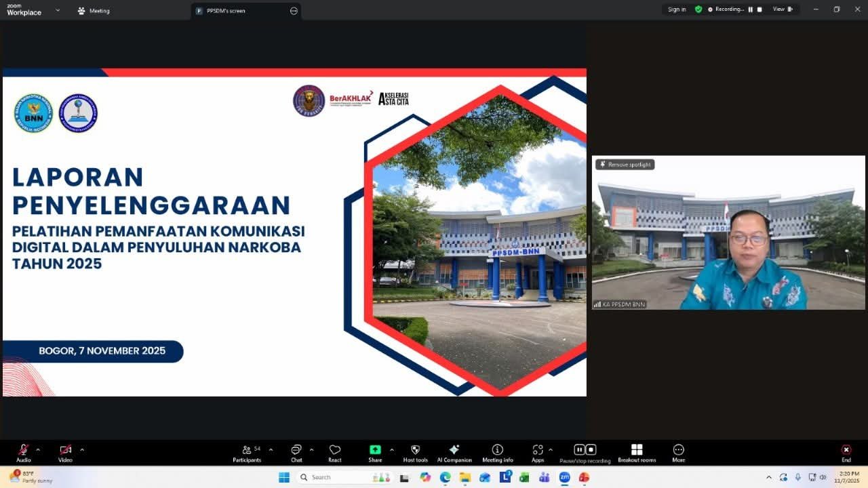Expand audio options arrow next to Audio
This screenshot has width=868, height=488.
[38, 449]
